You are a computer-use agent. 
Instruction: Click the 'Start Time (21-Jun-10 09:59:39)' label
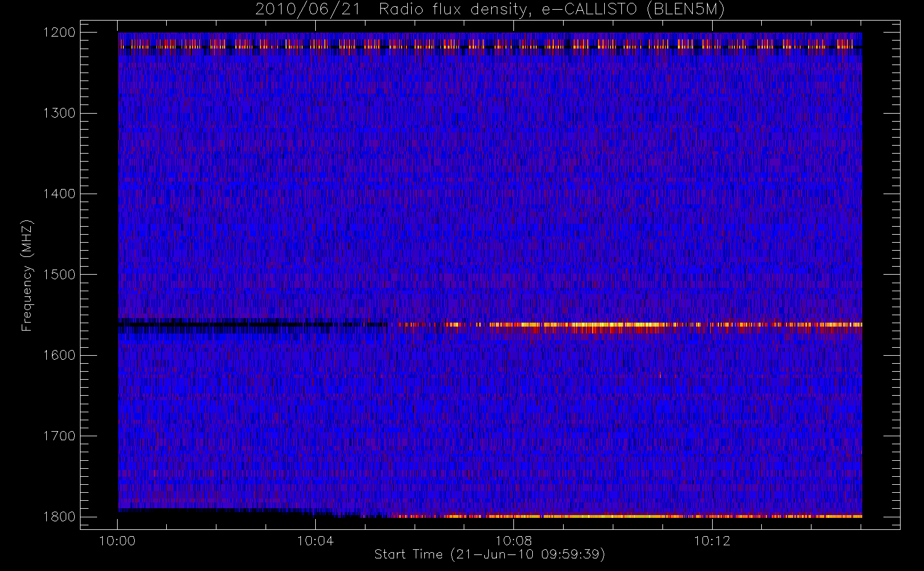[490, 554]
